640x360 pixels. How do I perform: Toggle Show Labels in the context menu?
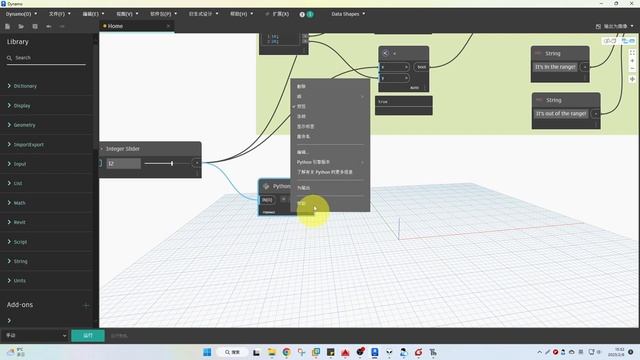[x=305, y=127]
